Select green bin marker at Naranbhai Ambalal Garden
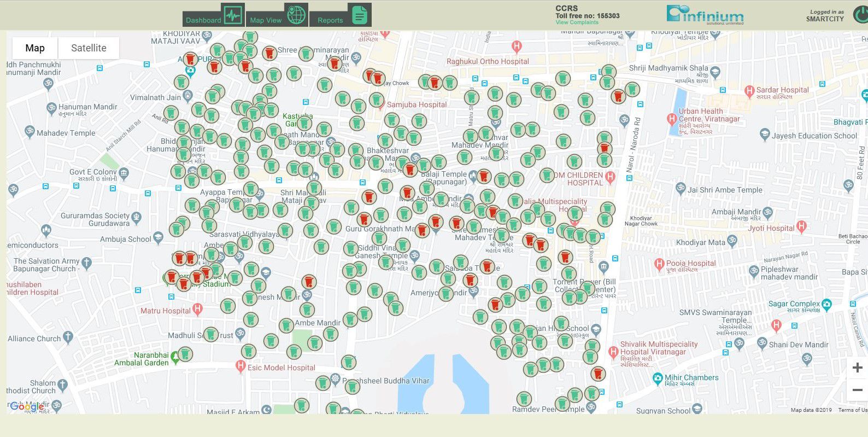 185,354
